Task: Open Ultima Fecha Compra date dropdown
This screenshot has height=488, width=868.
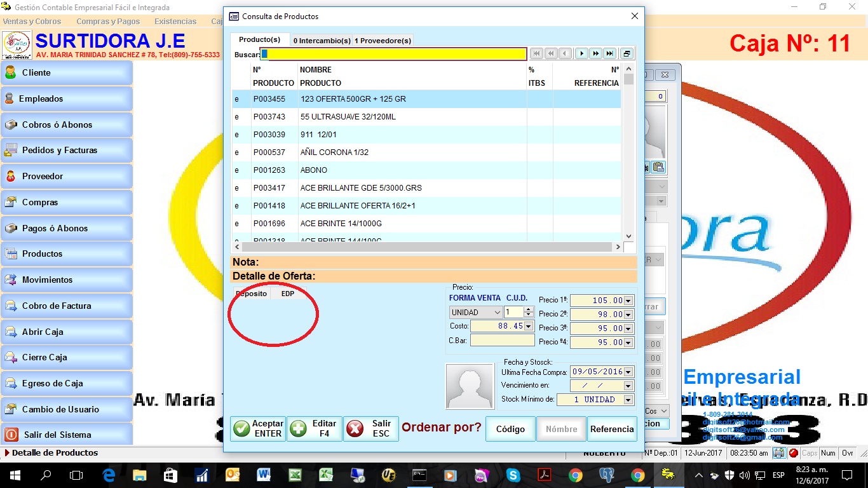Action: [x=628, y=372]
